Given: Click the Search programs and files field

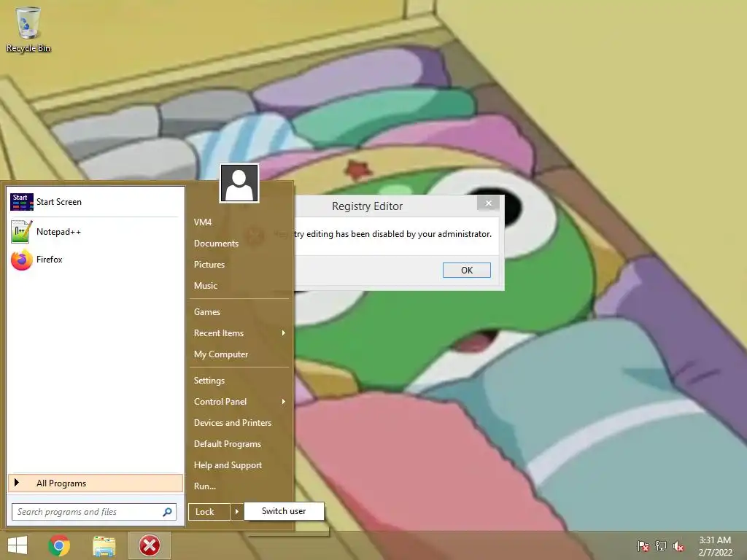Looking at the screenshot, I should (94, 512).
